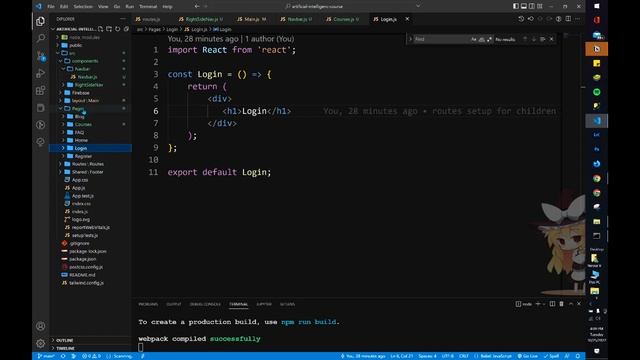Collapse all folders in Explorer

click(126, 29)
